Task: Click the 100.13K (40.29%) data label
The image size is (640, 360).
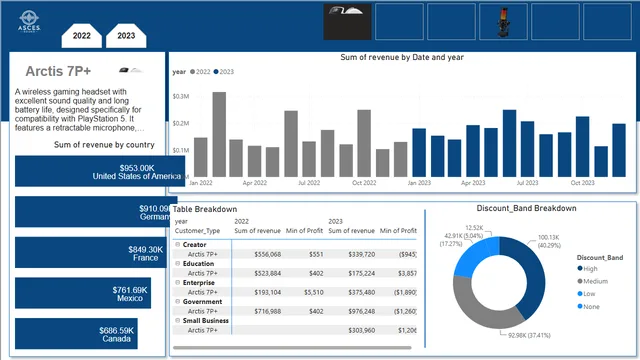Action: [x=549, y=241]
